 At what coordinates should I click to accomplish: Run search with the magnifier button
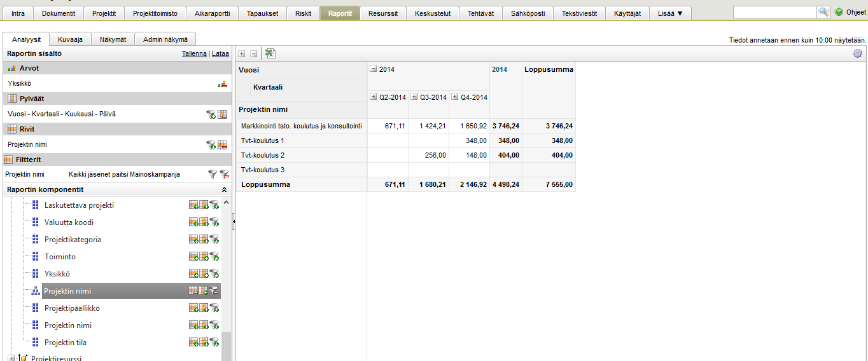point(824,12)
